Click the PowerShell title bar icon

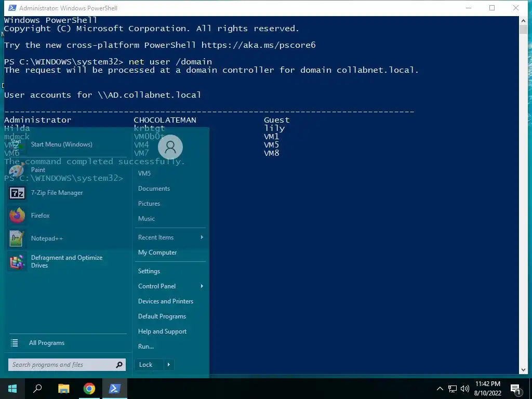tap(12, 8)
